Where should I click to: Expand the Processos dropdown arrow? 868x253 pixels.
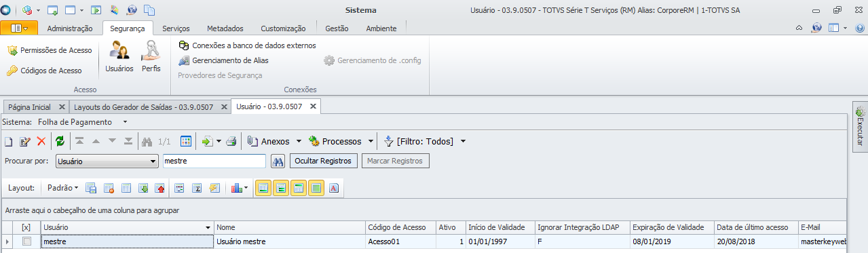[371, 142]
